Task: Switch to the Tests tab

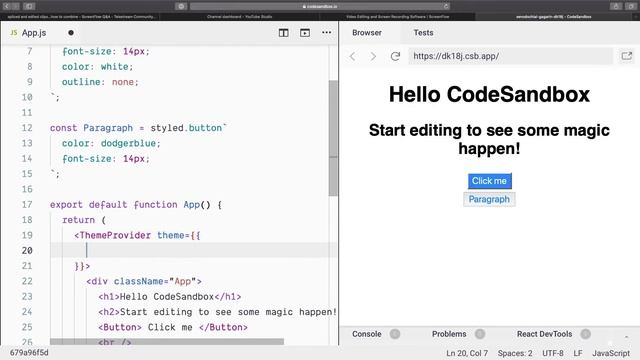Action: (x=423, y=33)
